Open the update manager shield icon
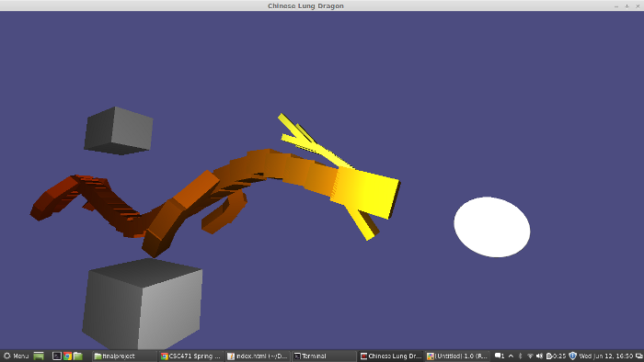644x362 pixels. tap(573, 356)
